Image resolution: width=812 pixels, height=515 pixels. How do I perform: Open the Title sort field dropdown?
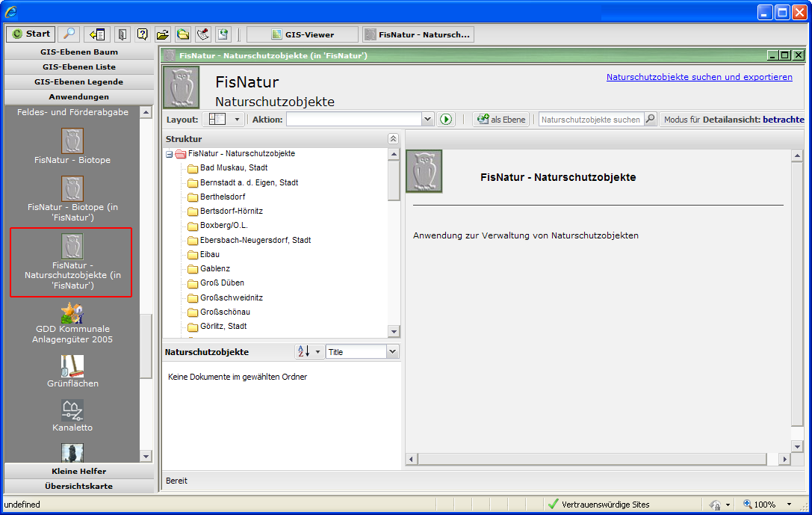(x=393, y=351)
